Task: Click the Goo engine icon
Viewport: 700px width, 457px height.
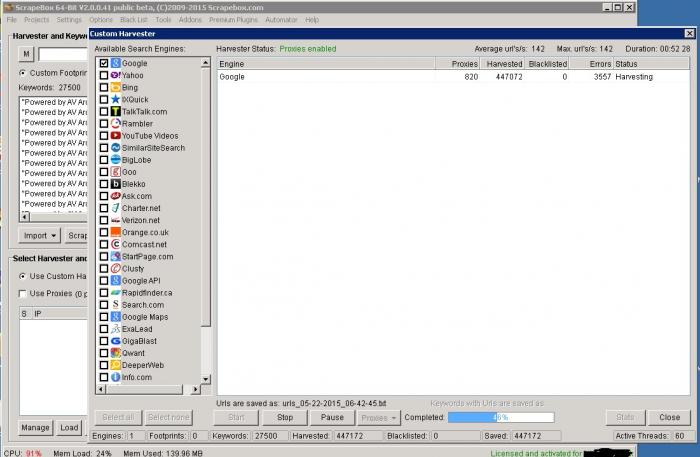Action: (x=116, y=171)
